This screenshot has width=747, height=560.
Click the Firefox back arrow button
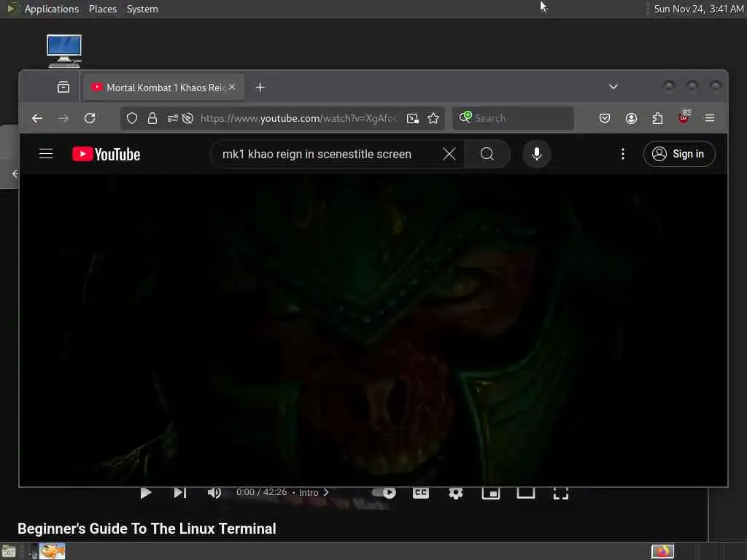(x=37, y=118)
